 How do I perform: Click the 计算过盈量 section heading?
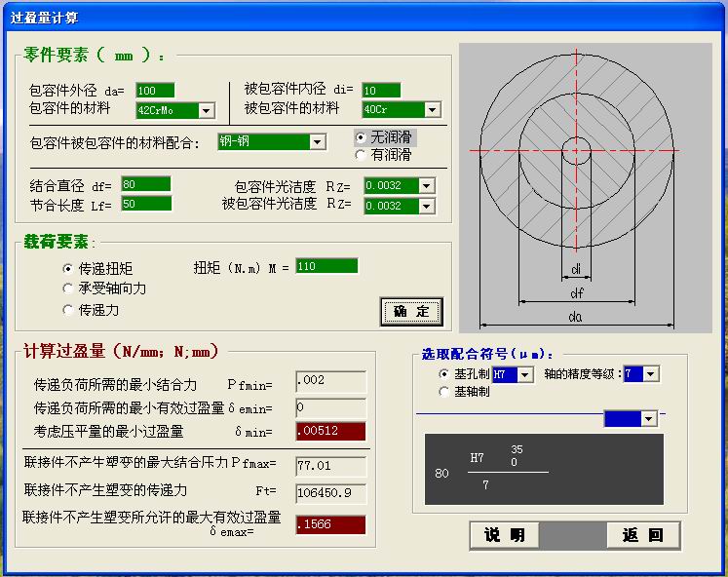tap(121, 351)
